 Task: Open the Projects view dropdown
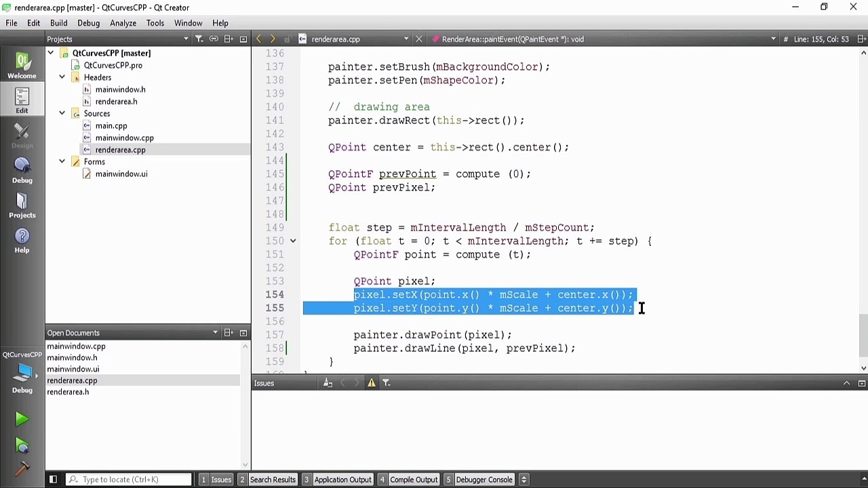tap(186, 39)
